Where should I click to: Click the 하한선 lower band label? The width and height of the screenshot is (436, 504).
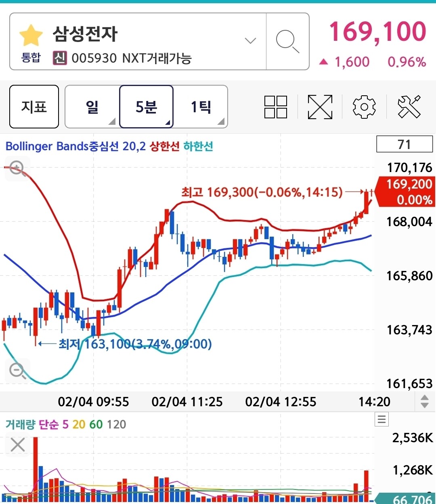(198, 146)
